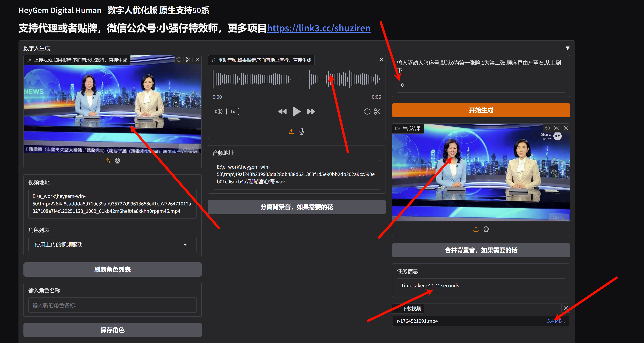
Task: Click the scissors trim icon in audio player
Action: click(x=377, y=111)
